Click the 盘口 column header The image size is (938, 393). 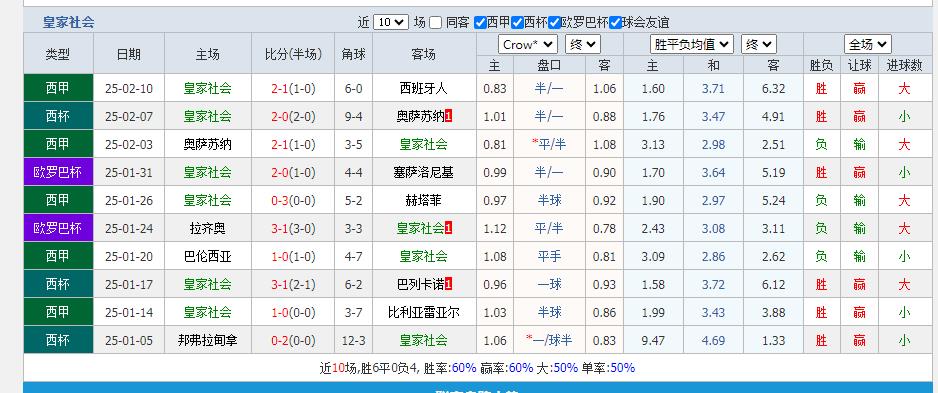[549, 66]
